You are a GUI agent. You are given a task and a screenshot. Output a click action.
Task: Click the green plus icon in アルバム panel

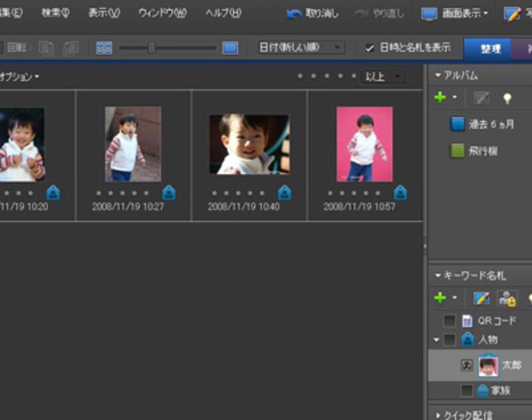tap(440, 97)
